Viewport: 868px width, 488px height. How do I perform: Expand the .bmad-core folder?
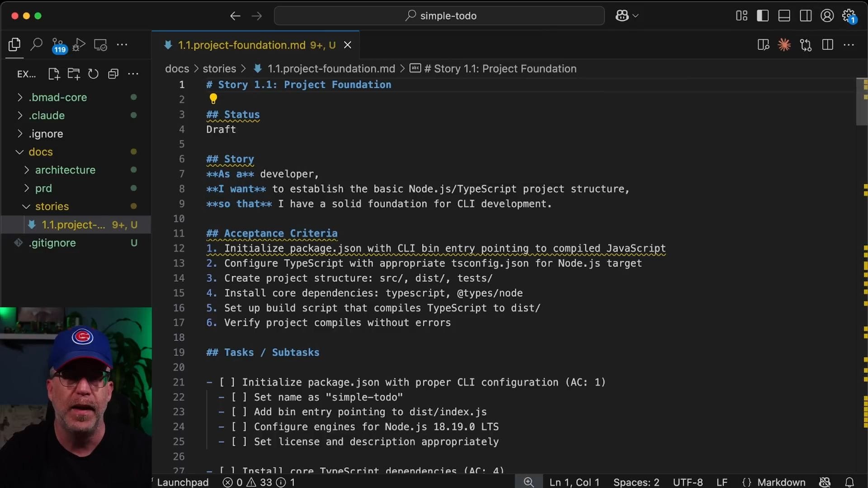58,97
